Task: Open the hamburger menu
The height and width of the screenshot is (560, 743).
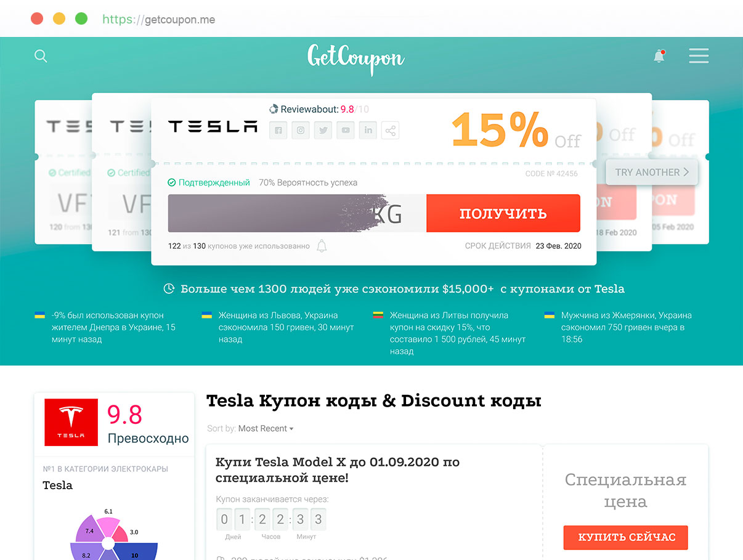Action: pyautogui.click(x=699, y=56)
